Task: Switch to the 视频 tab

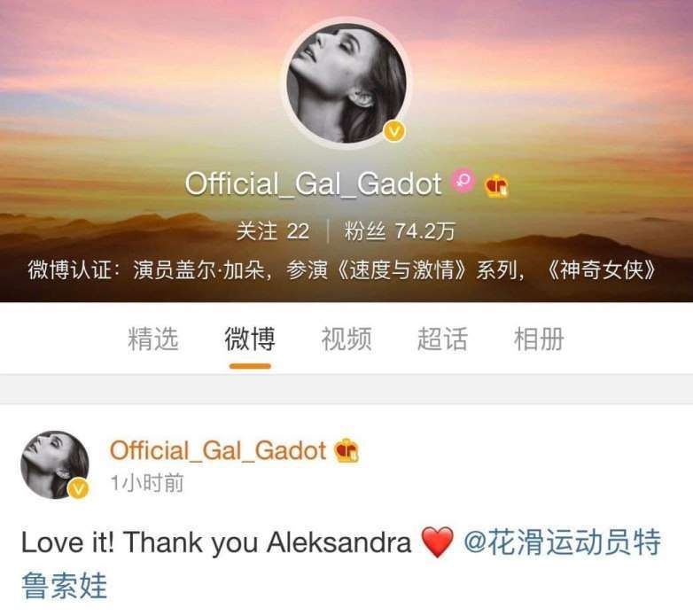Action: click(x=346, y=339)
